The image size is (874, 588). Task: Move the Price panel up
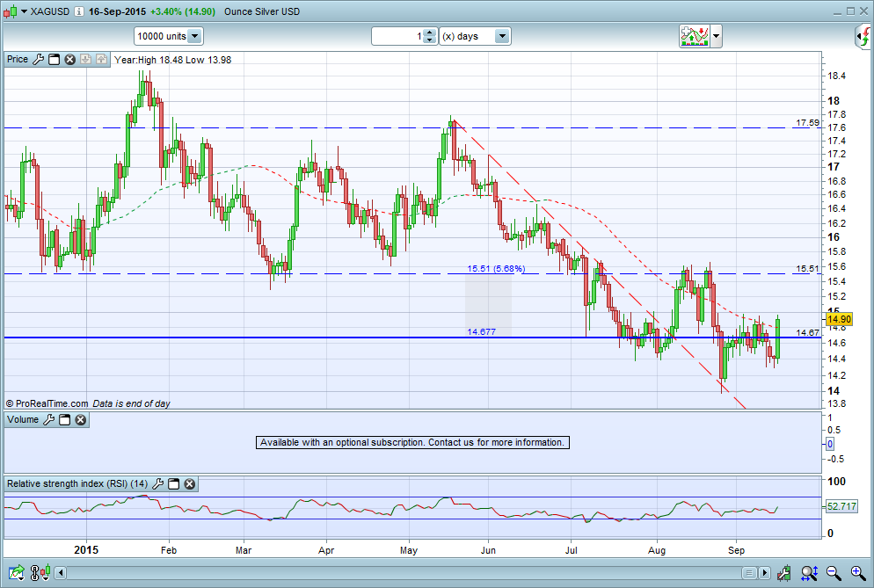101,59
